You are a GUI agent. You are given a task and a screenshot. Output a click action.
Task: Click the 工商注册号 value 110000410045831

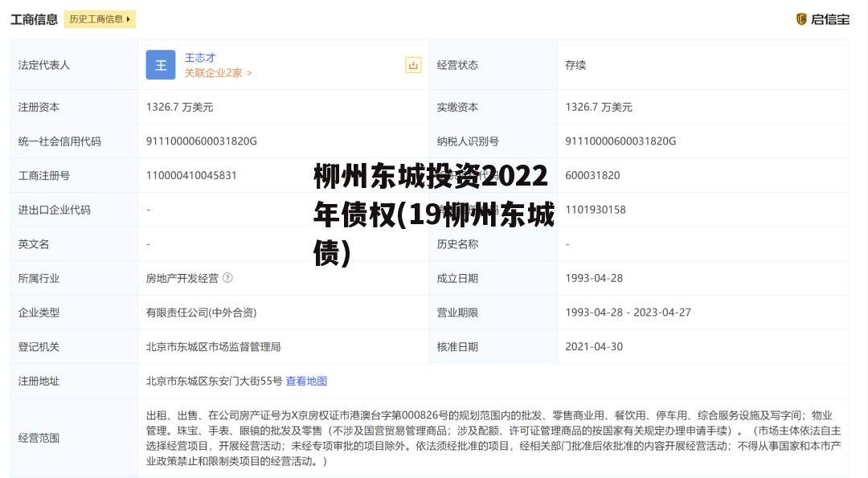pyautogui.click(x=191, y=175)
